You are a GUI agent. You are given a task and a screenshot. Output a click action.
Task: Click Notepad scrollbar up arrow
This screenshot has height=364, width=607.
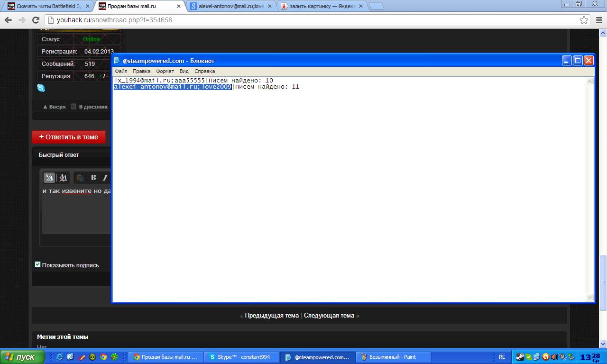[590, 81]
